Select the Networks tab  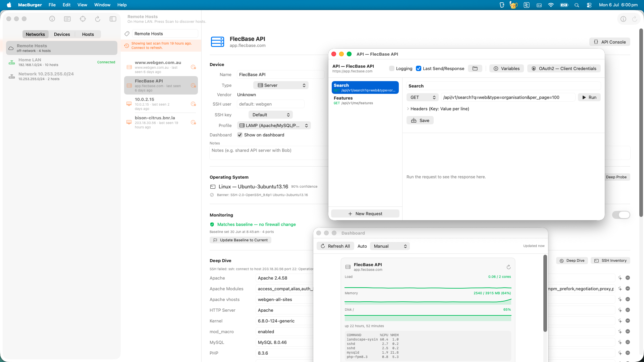[x=35, y=34]
